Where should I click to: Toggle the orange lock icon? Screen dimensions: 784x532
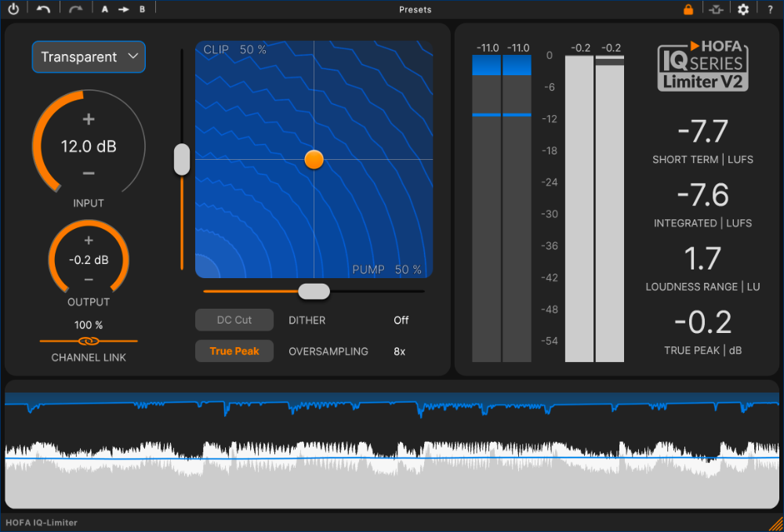pyautogui.click(x=688, y=9)
